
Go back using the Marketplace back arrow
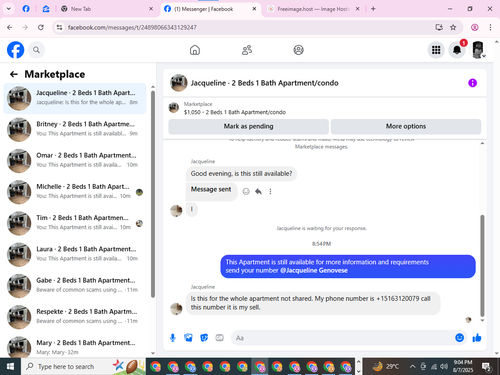click(14, 74)
